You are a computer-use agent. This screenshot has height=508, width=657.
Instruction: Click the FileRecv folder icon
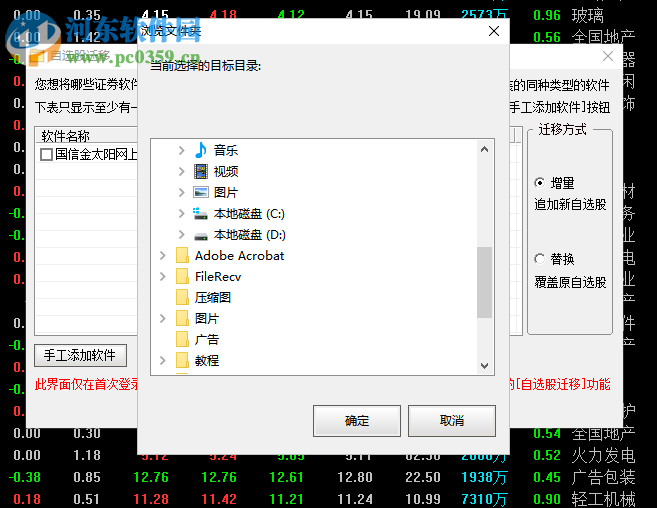[x=182, y=276]
